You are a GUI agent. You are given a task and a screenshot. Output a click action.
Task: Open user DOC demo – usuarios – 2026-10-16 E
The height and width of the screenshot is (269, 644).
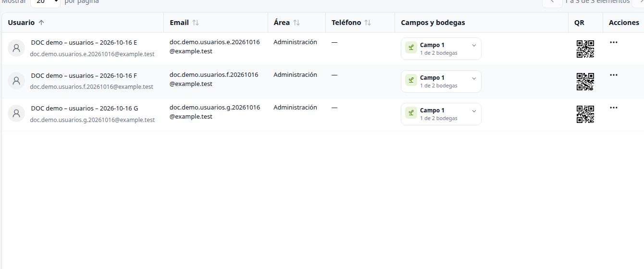pos(84,42)
